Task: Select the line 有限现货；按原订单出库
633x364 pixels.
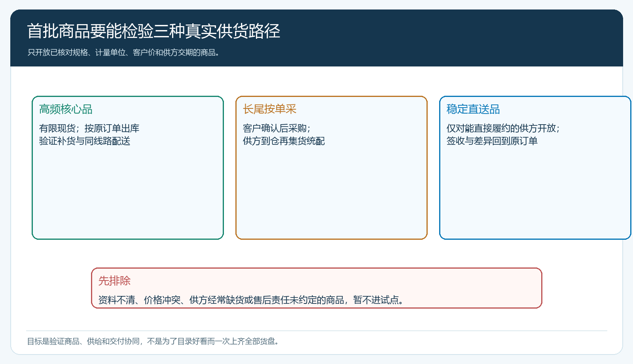Action: [89, 128]
